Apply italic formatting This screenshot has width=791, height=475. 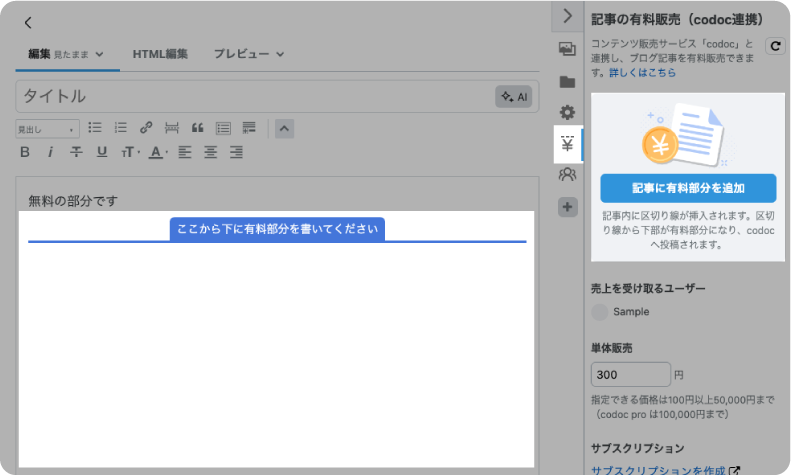[50, 152]
